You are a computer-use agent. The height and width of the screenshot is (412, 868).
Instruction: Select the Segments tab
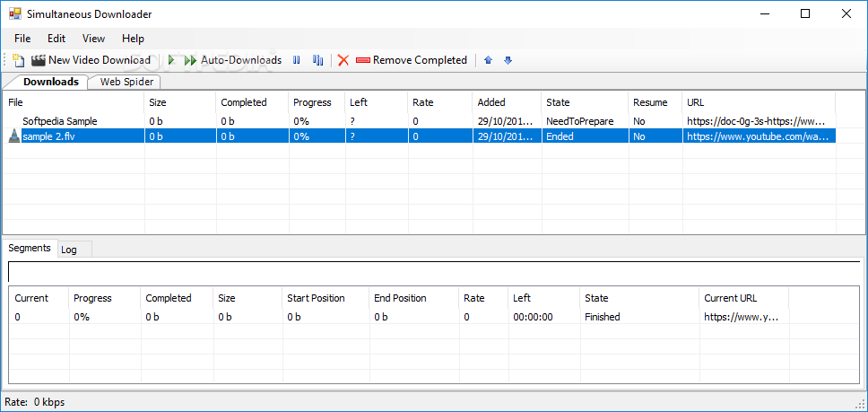pos(30,248)
